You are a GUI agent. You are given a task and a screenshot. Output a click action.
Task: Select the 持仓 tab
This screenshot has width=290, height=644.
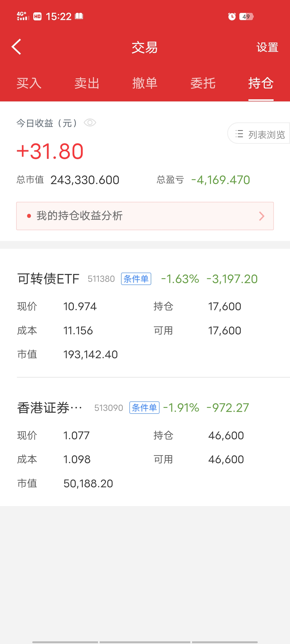coord(261,83)
